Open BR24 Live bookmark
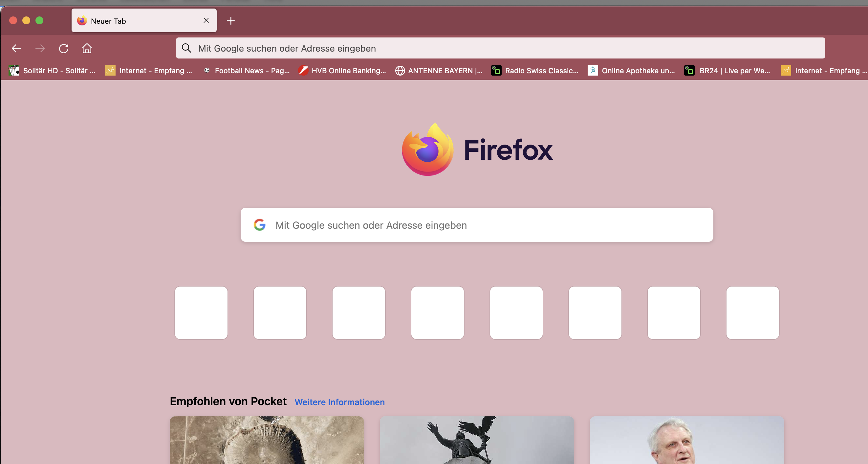Screen dimensions: 868x464 pos(728,71)
